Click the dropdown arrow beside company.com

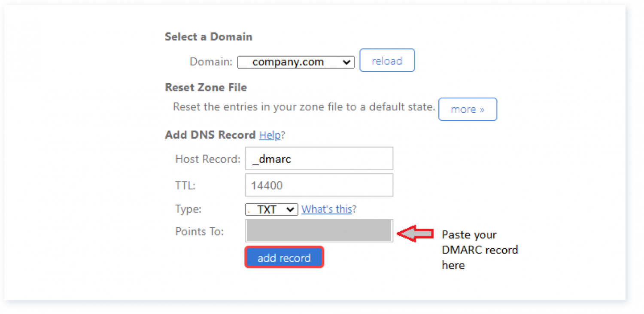pyautogui.click(x=347, y=62)
